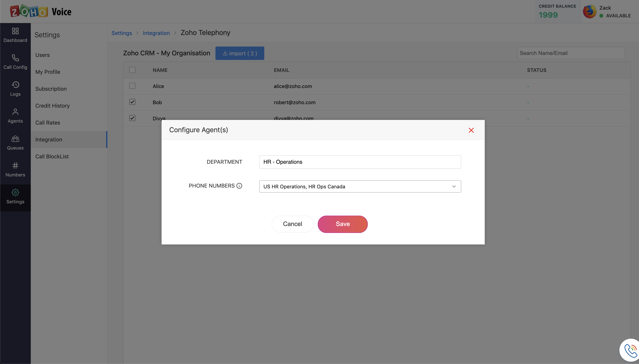
Task: Uncheck the Bob row checkbox
Action: click(132, 102)
